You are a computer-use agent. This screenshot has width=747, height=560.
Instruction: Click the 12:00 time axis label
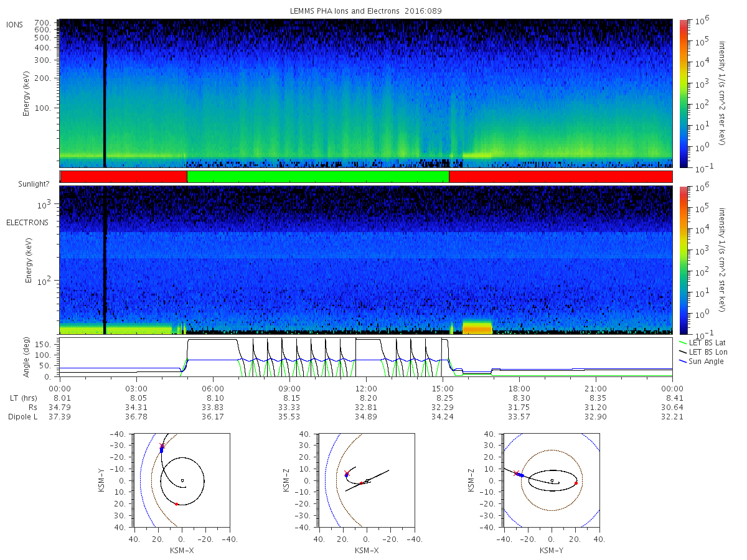[x=366, y=388]
